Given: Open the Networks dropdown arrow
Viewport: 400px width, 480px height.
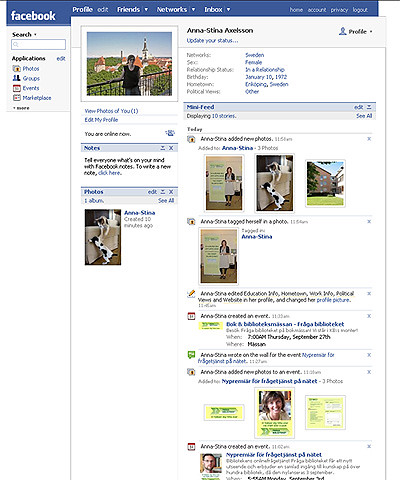Looking at the screenshot, I should (x=193, y=10).
